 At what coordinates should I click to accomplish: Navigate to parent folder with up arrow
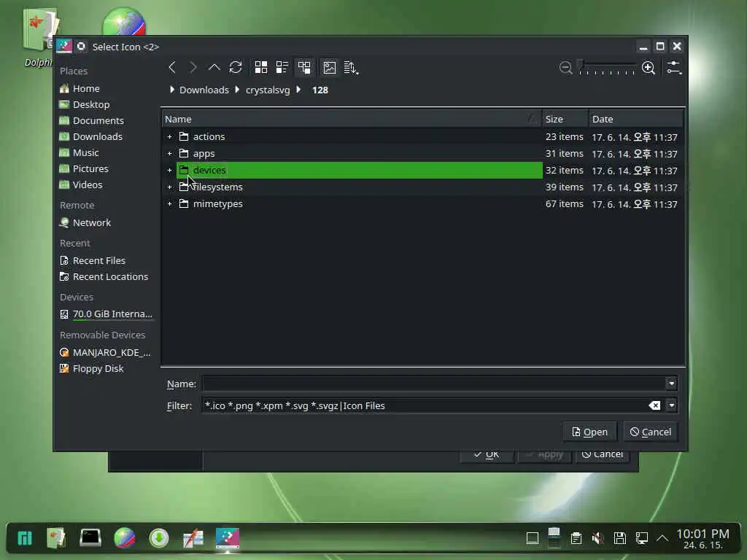point(214,67)
